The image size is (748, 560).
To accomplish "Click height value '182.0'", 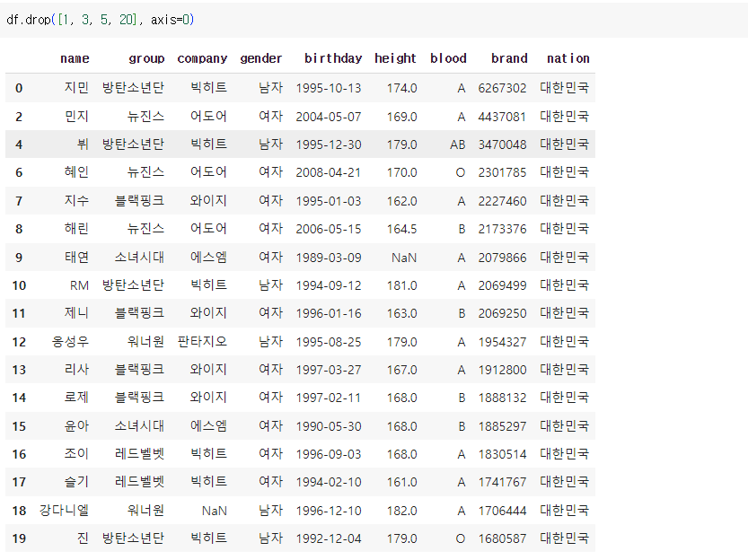I will point(401,511).
